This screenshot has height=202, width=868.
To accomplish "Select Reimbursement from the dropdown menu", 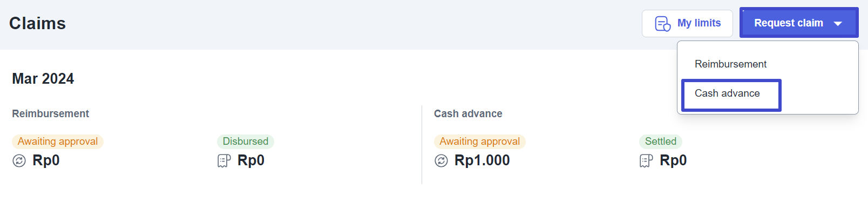I will (730, 64).
